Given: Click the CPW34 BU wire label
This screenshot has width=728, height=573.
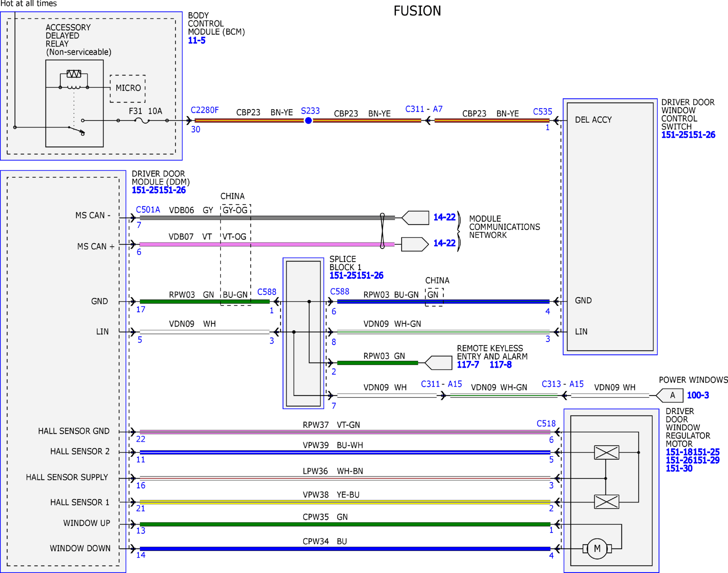Looking at the screenshot, I should coord(325,542).
